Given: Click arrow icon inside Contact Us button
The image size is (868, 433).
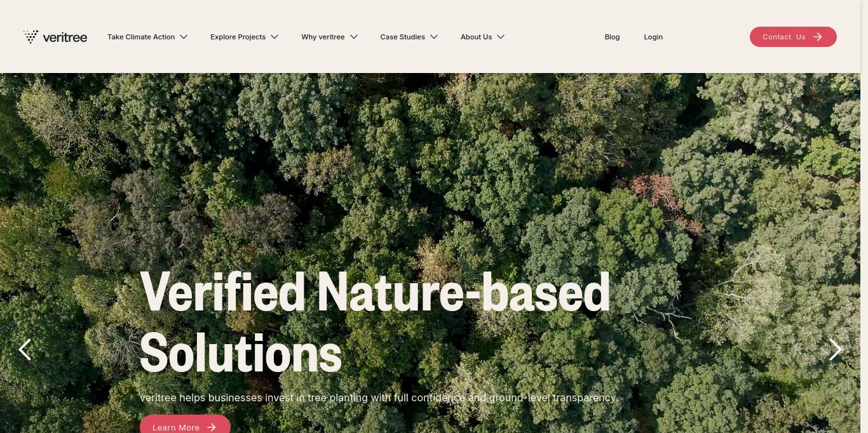Looking at the screenshot, I should pyautogui.click(x=818, y=37).
